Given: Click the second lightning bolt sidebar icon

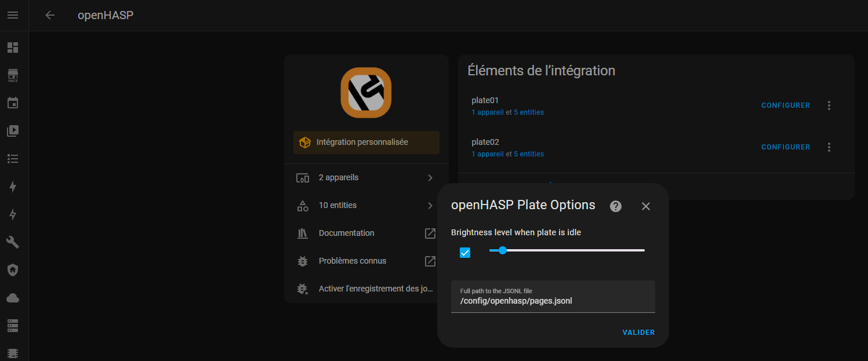Looking at the screenshot, I should (x=13, y=214).
